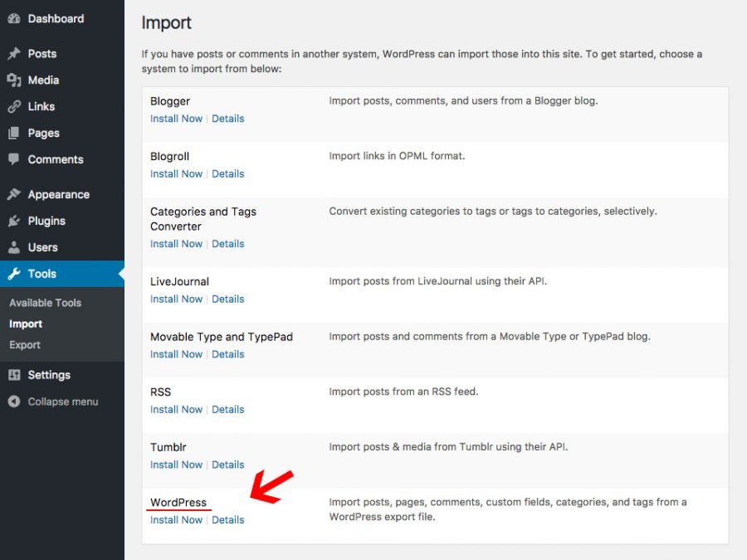Install the Blogroll importer now
This screenshot has height=560, width=747.
[176, 174]
